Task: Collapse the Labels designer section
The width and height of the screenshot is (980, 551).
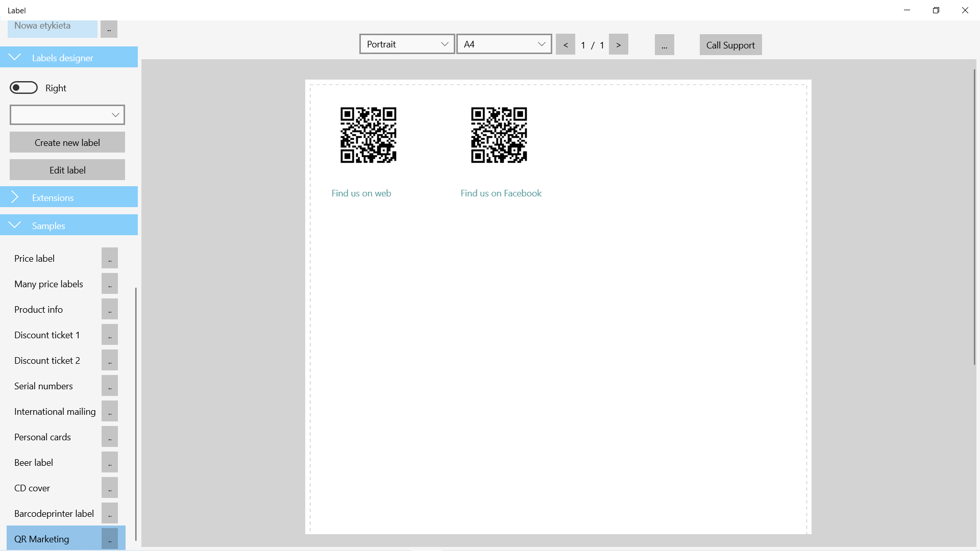Action: [69, 57]
